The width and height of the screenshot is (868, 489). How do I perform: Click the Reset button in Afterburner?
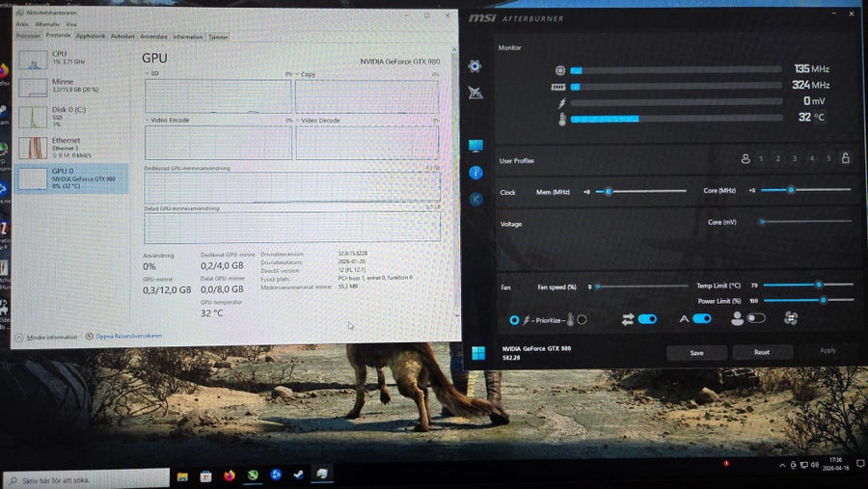762,352
